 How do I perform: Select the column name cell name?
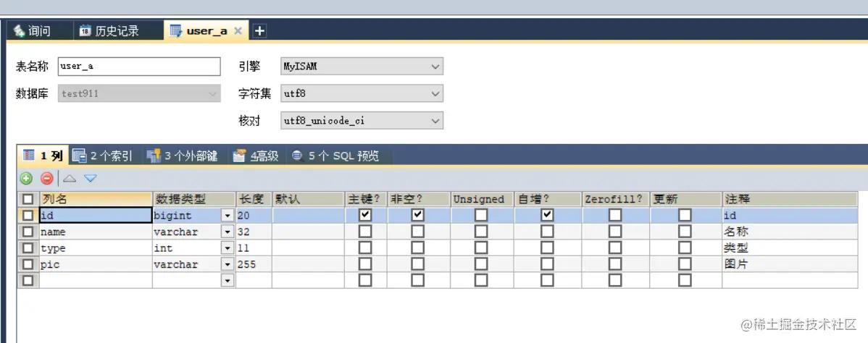click(95, 232)
